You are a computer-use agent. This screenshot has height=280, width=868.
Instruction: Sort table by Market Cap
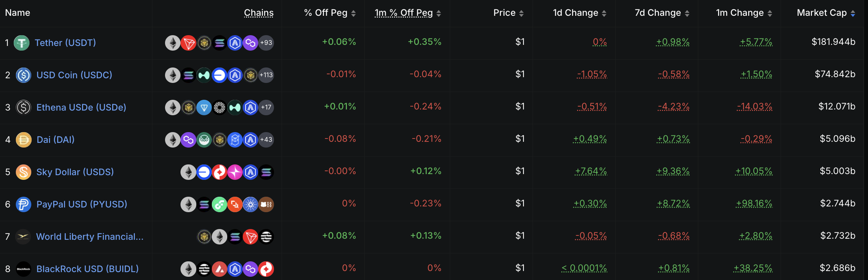826,13
